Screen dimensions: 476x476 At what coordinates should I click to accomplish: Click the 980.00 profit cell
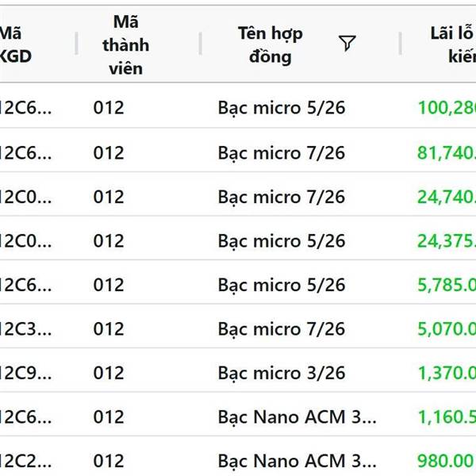tap(446, 460)
